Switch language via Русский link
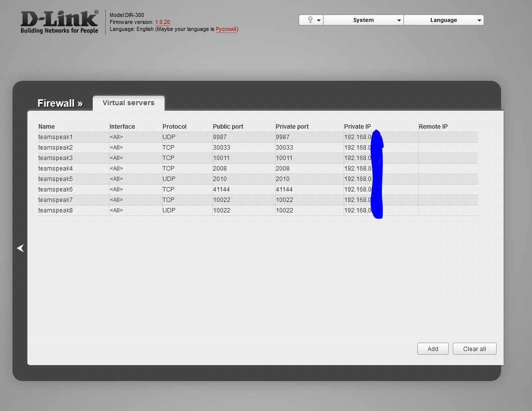The height and width of the screenshot is (411, 532). pyautogui.click(x=226, y=29)
